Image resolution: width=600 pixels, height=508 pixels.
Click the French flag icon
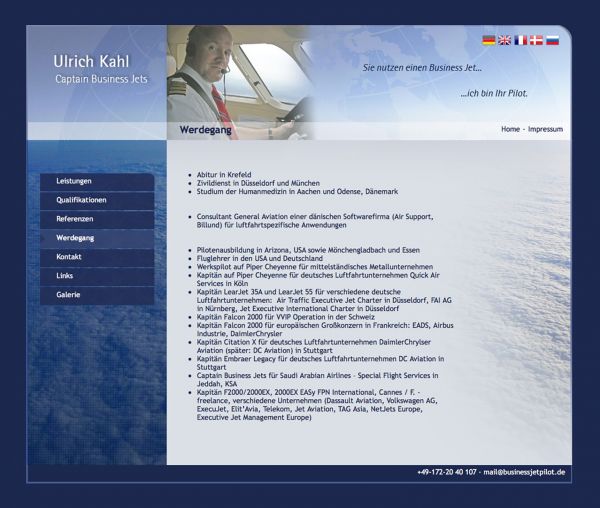[521, 40]
